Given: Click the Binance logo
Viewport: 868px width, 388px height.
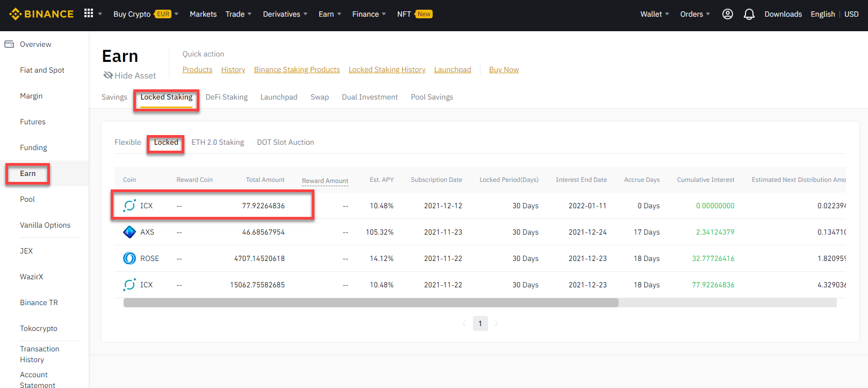Looking at the screenshot, I should (x=41, y=14).
